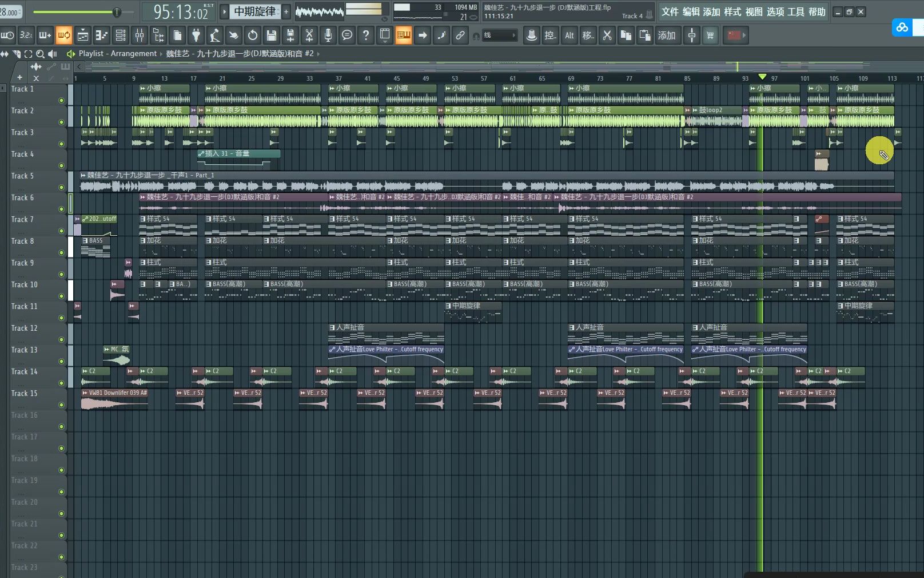The image size is (924, 578).
Task: Open the plugin picker plug icon
Action: coord(196,35)
